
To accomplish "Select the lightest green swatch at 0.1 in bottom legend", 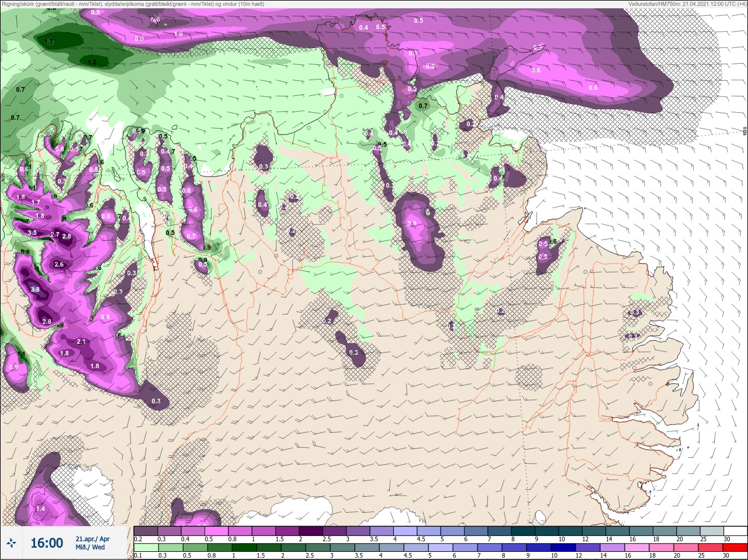I will 145,548.
